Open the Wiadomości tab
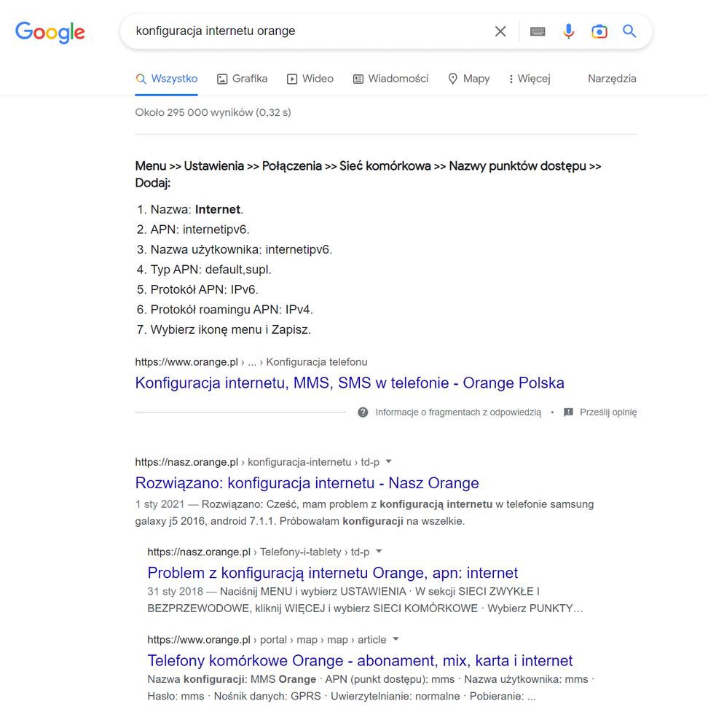Image resolution: width=708 pixels, height=728 pixels. coord(390,79)
